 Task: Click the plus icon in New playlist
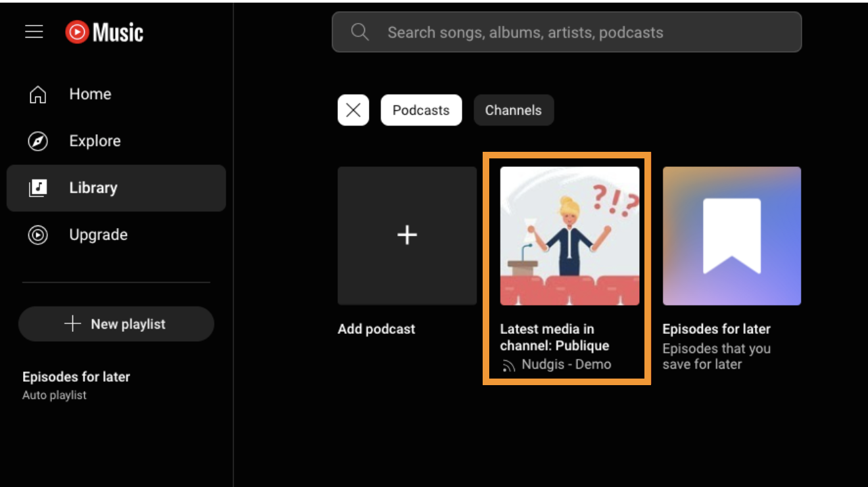(x=72, y=323)
